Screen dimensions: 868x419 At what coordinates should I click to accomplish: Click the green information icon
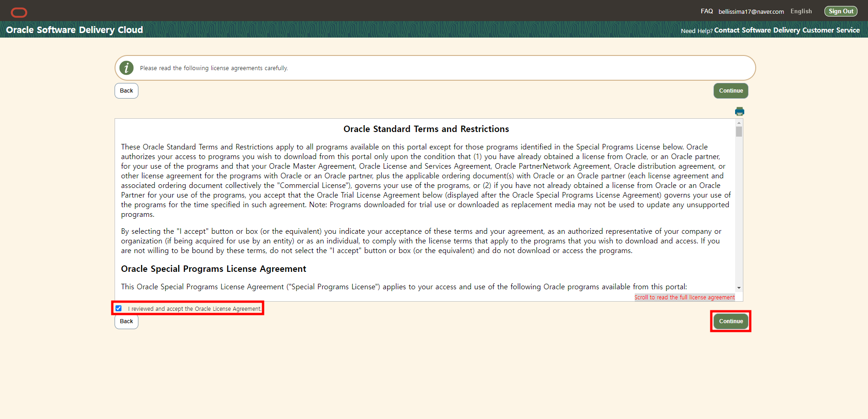[126, 68]
